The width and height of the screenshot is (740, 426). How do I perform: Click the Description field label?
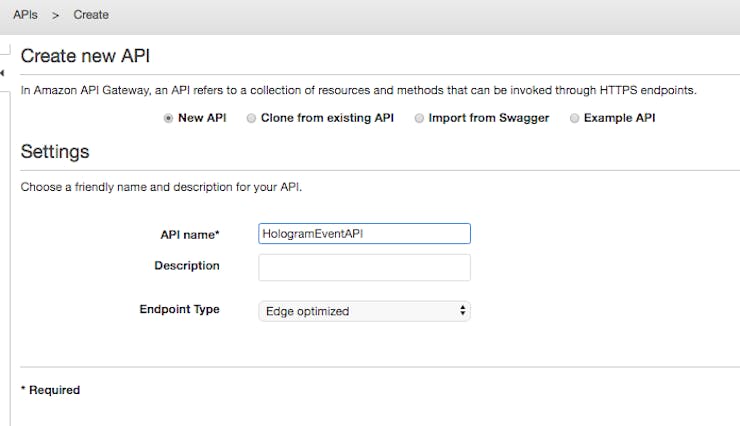[x=187, y=266]
